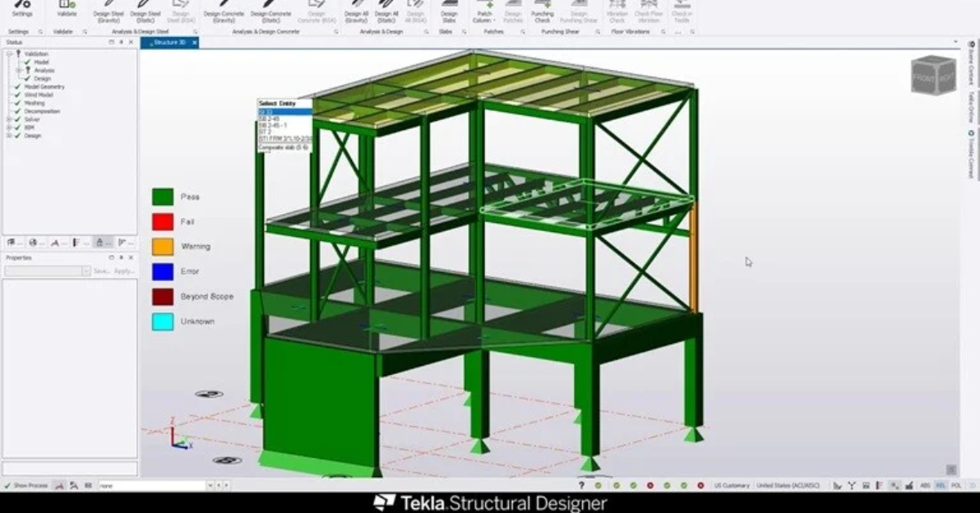Select Composite slab entry in Select Entity list
The image size is (980, 513).
284,148
